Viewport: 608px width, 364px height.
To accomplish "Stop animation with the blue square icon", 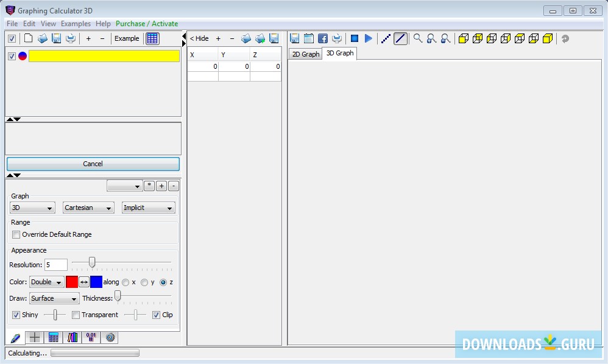I will (355, 38).
